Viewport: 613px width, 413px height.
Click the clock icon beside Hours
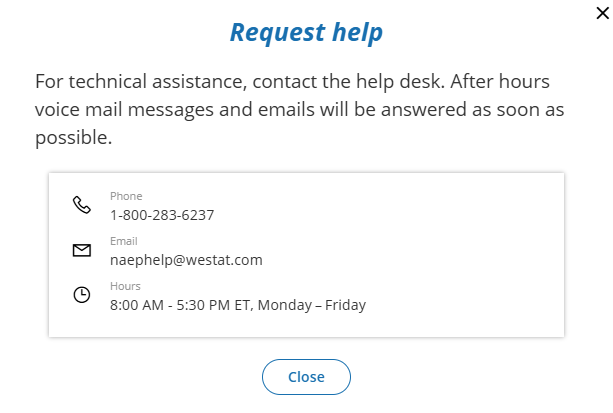click(82, 295)
